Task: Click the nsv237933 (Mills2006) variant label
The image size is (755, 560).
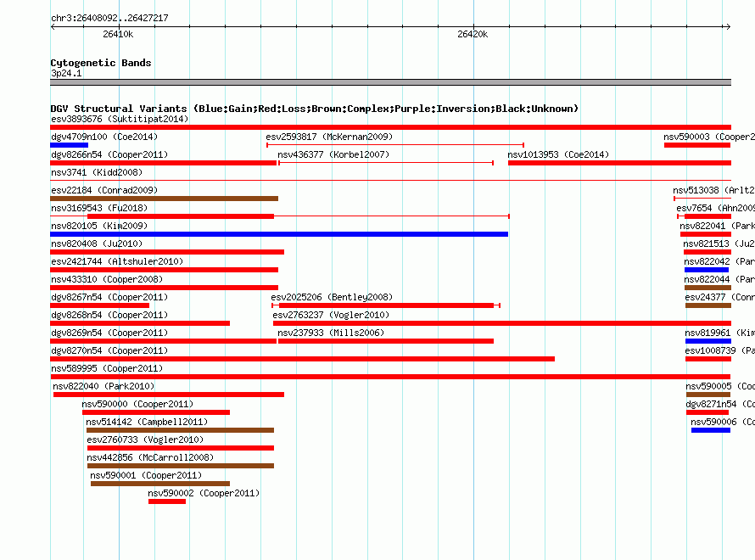Action: (331, 333)
